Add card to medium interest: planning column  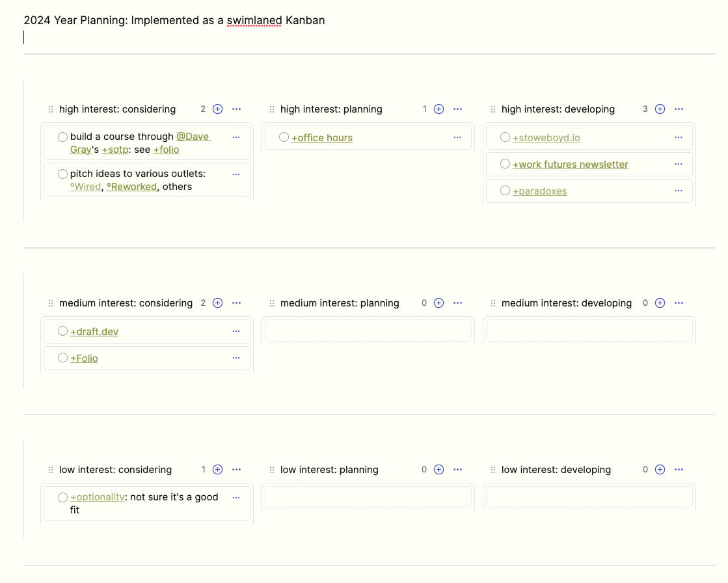click(439, 303)
